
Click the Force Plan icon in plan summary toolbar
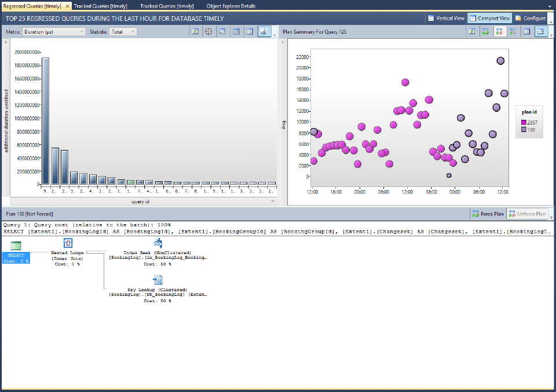click(x=485, y=31)
